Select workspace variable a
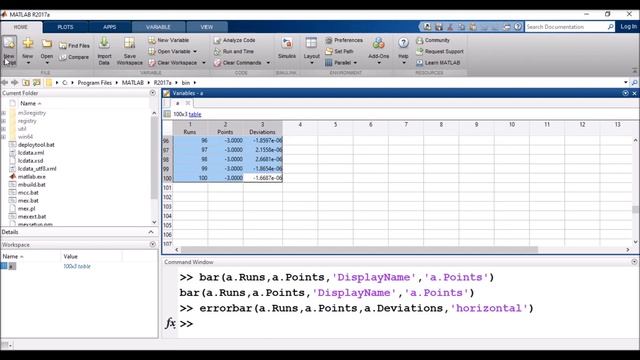Screen dimensions: 640x360 [12, 266]
